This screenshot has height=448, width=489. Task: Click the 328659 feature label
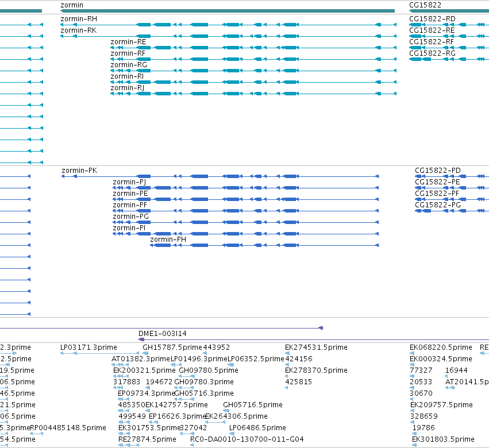pyautogui.click(x=424, y=416)
